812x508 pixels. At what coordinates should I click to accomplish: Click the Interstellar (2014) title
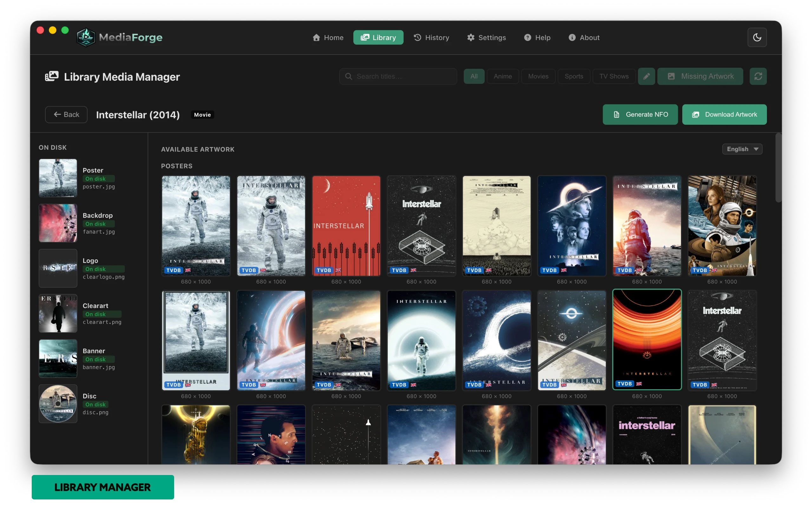[138, 115]
